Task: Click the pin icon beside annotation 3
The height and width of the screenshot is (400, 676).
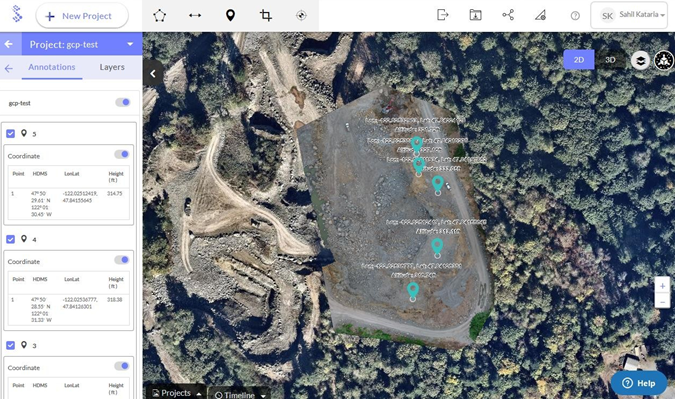Action: [24, 345]
